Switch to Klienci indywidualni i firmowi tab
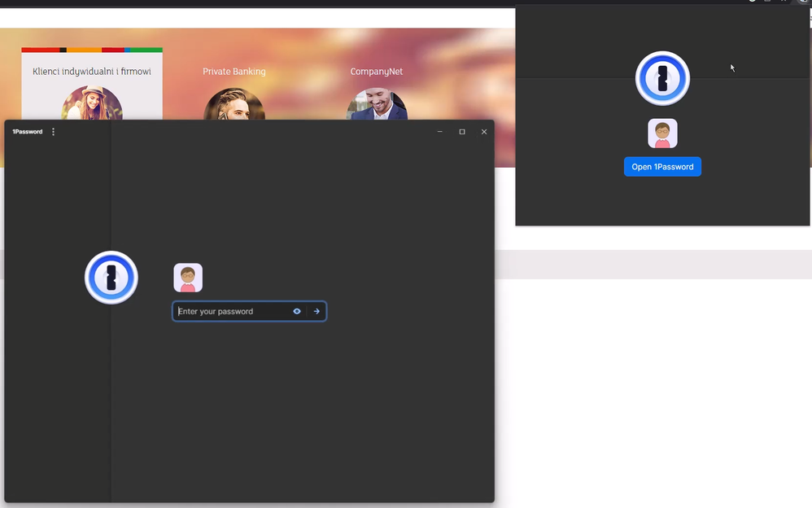Viewport: 812px width, 508px height. tap(92, 72)
